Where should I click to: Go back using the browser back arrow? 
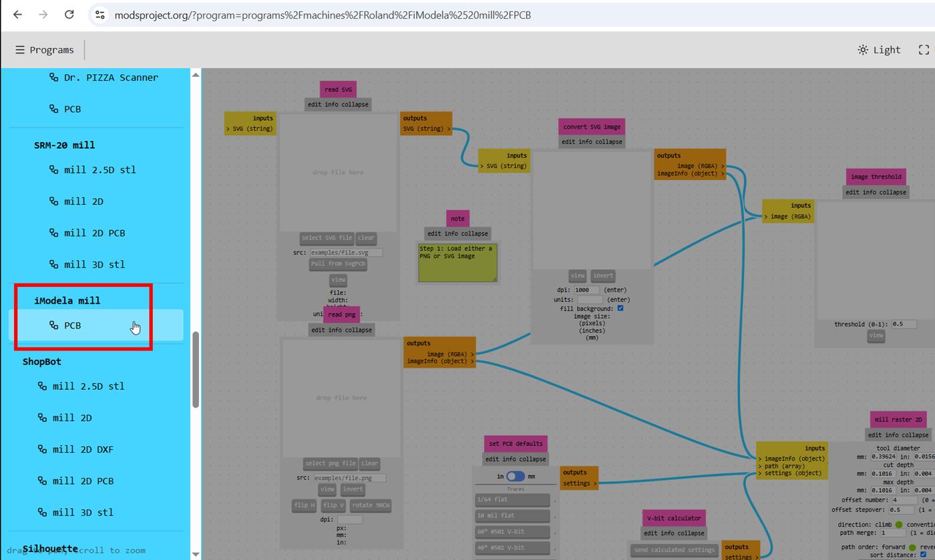click(18, 15)
